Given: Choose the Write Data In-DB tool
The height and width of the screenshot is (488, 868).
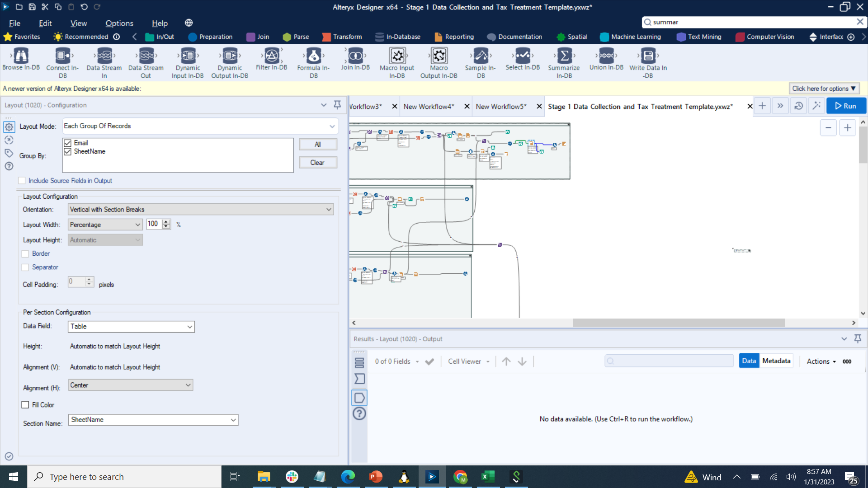Looking at the screenshot, I should pyautogui.click(x=647, y=62).
